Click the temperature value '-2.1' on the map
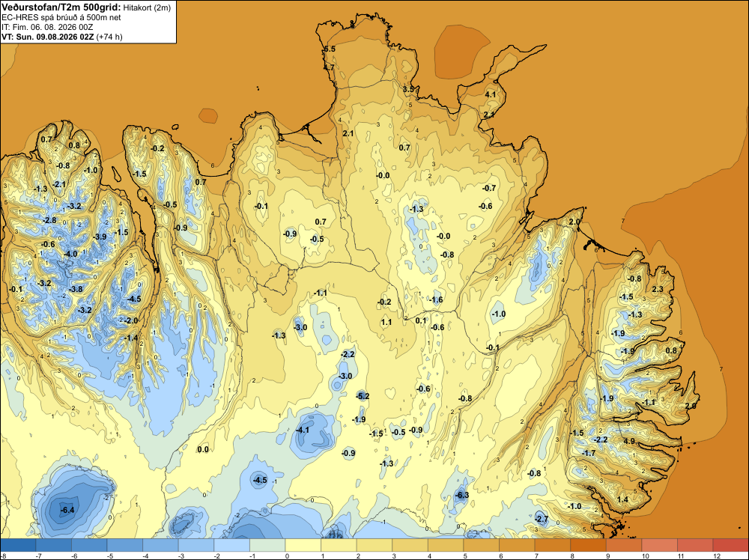Image resolution: width=749 pixels, height=560 pixels. [60, 184]
